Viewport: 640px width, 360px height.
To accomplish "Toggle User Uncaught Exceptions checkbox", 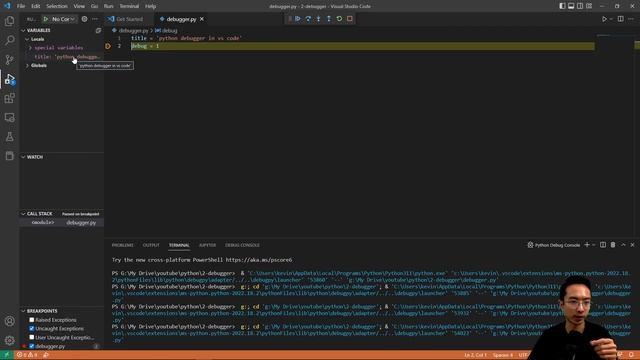I will pyautogui.click(x=32, y=338).
